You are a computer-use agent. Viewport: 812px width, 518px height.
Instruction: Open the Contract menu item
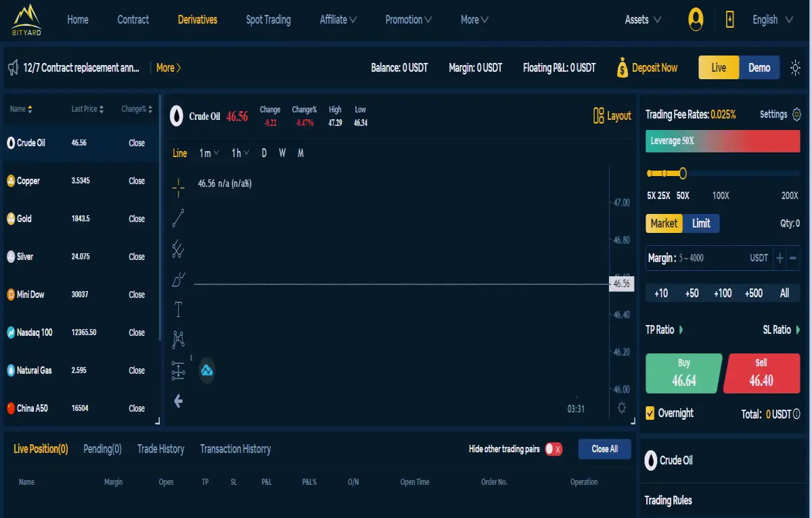pos(133,20)
